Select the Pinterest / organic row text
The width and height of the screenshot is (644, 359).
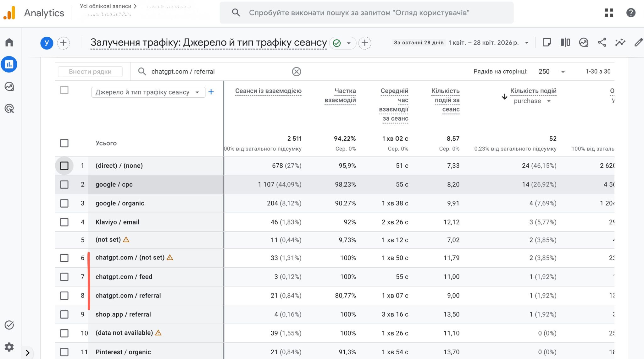pos(123,352)
